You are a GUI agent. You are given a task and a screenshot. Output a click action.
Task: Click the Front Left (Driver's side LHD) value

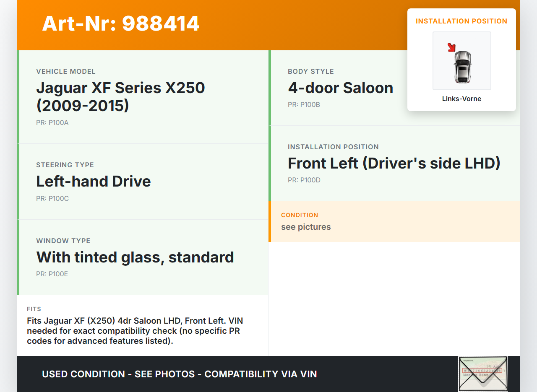[394, 163]
